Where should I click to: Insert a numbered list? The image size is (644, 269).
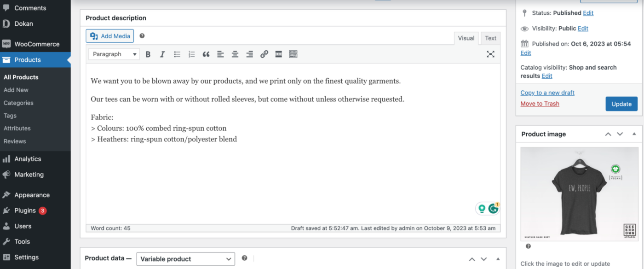click(x=191, y=54)
